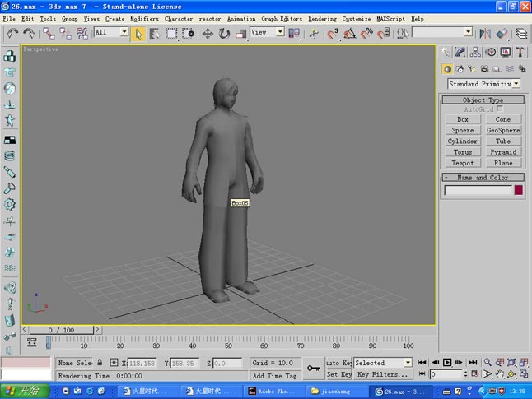
Task: Click the red object color swatch
Action: [519, 190]
